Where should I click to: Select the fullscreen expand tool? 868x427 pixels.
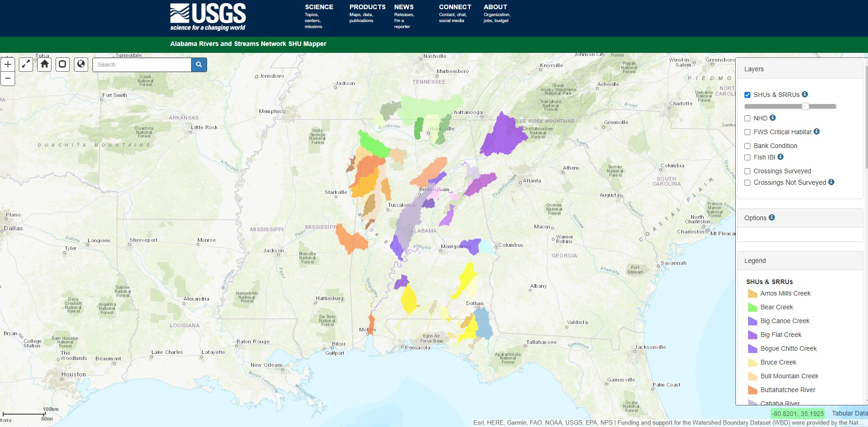click(26, 64)
